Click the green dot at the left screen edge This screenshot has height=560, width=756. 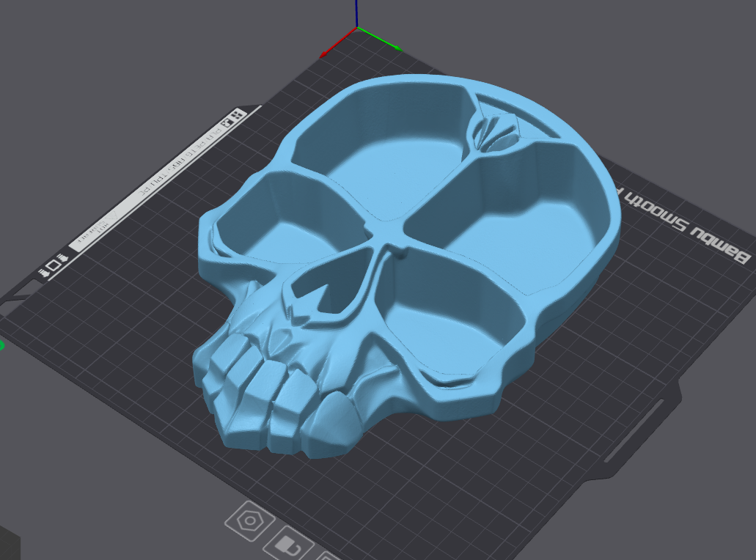click(1, 345)
